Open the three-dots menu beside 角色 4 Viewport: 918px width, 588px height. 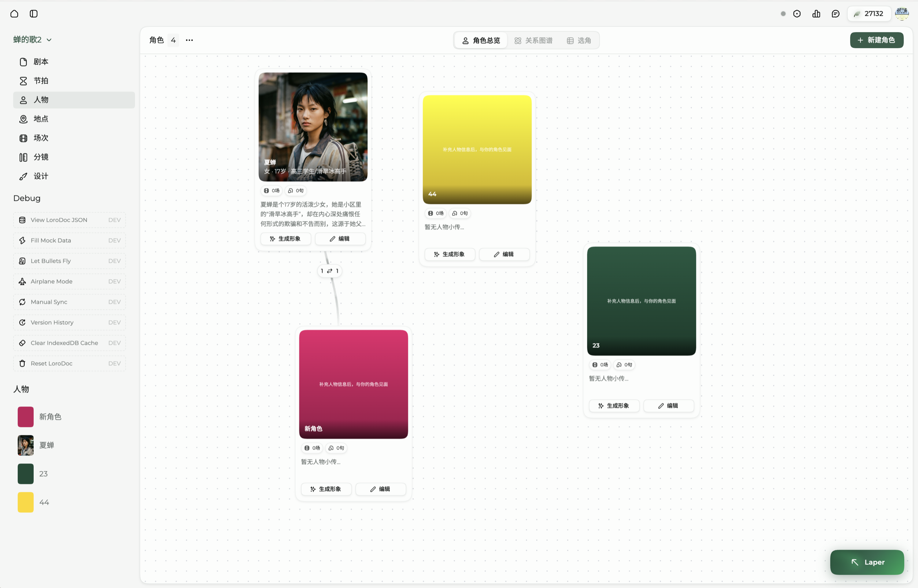point(189,40)
